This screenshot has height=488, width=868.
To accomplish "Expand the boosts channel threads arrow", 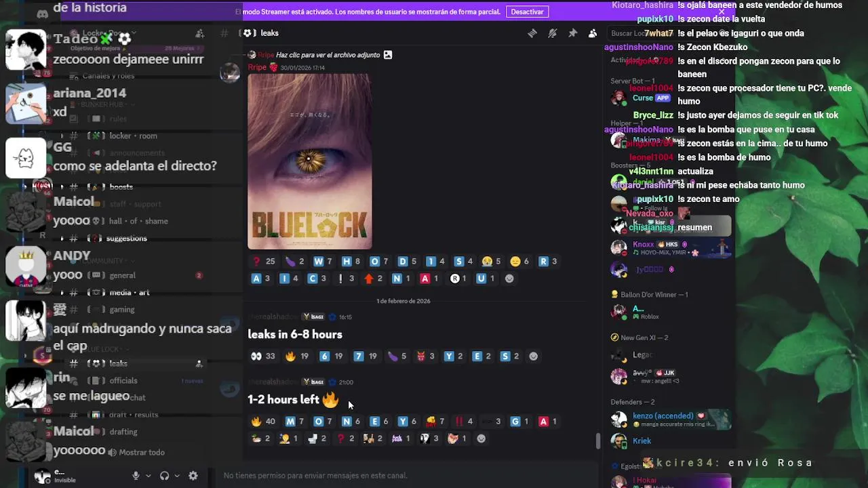I will coord(62,187).
